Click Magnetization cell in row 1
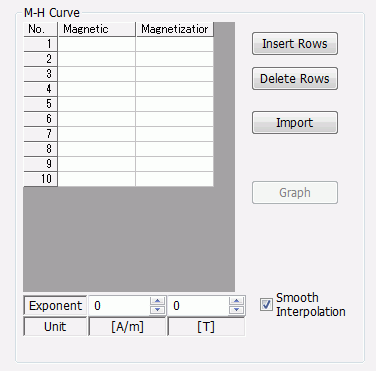Viewport: 376px width, 371px height. click(x=175, y=44)
